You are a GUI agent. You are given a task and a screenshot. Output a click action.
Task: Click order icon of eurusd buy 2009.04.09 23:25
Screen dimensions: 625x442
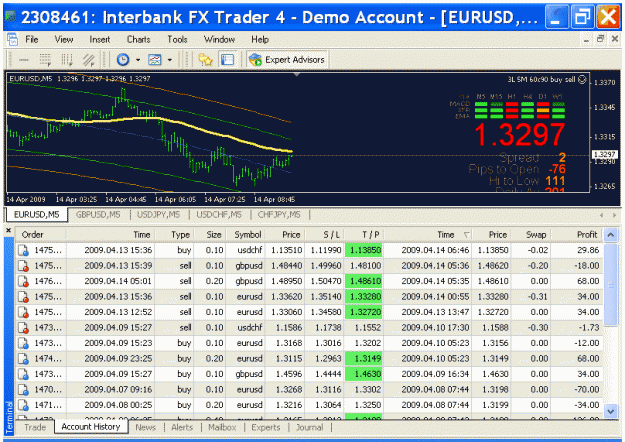tap(24, 359)
